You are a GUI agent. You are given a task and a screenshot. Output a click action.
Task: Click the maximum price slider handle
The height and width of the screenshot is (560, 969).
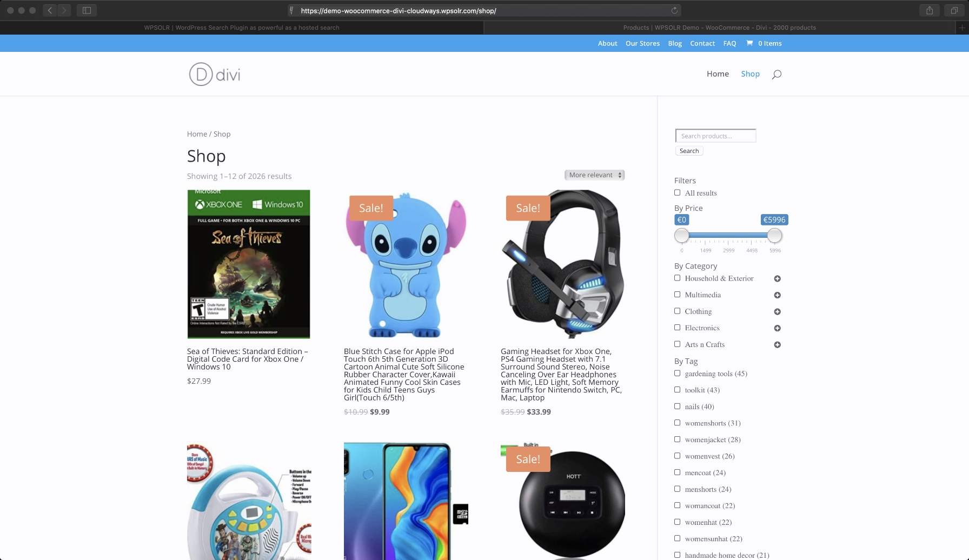[x=774, y=236]
